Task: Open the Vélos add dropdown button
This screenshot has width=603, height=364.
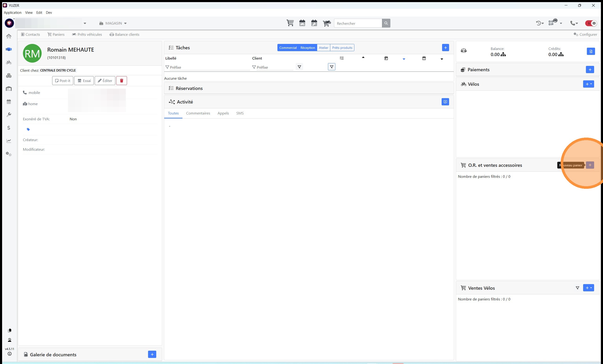Action: click(x=588, y=84)
